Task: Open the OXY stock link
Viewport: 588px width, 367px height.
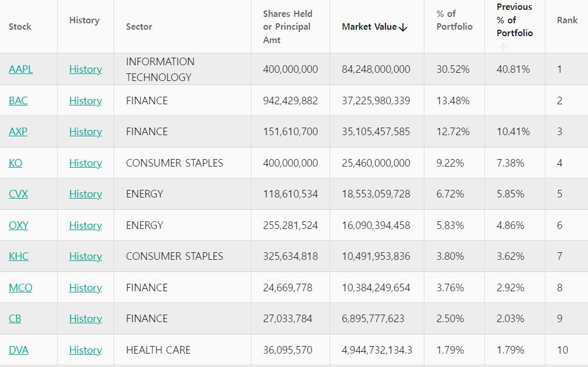Action: click(19, 225)
